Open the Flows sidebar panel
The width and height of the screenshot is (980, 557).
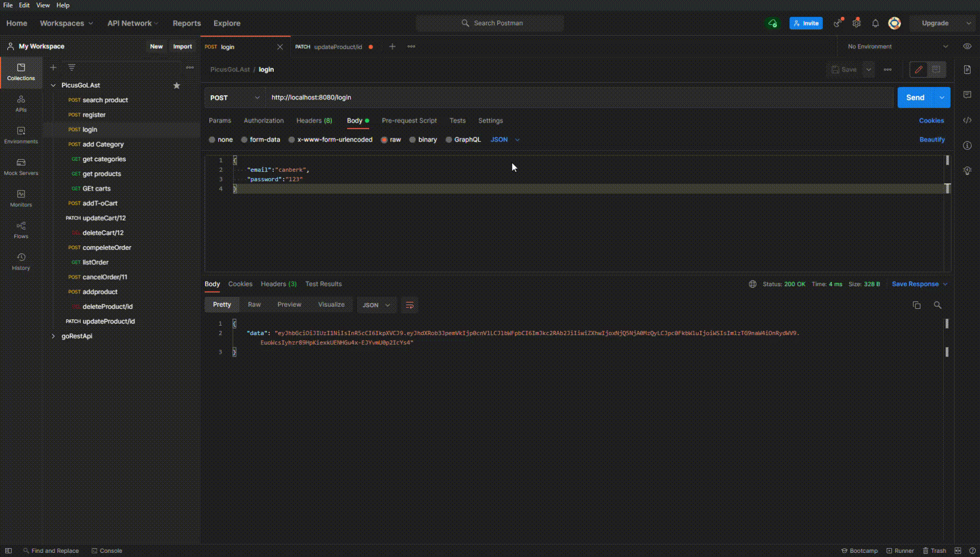pos(21,230)
